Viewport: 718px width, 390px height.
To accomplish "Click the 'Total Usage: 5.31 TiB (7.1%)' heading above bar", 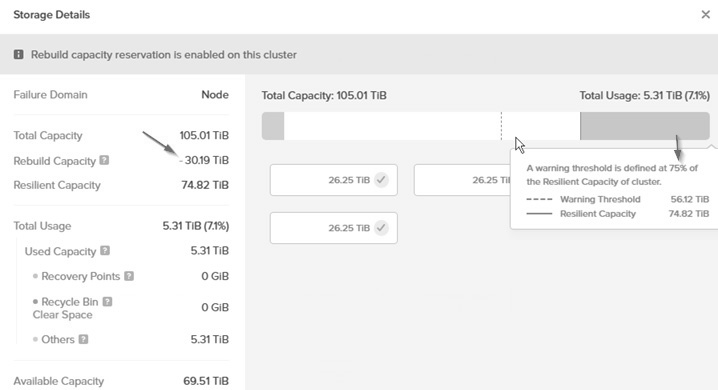I will pyautogui.click(x=644, y=96).
